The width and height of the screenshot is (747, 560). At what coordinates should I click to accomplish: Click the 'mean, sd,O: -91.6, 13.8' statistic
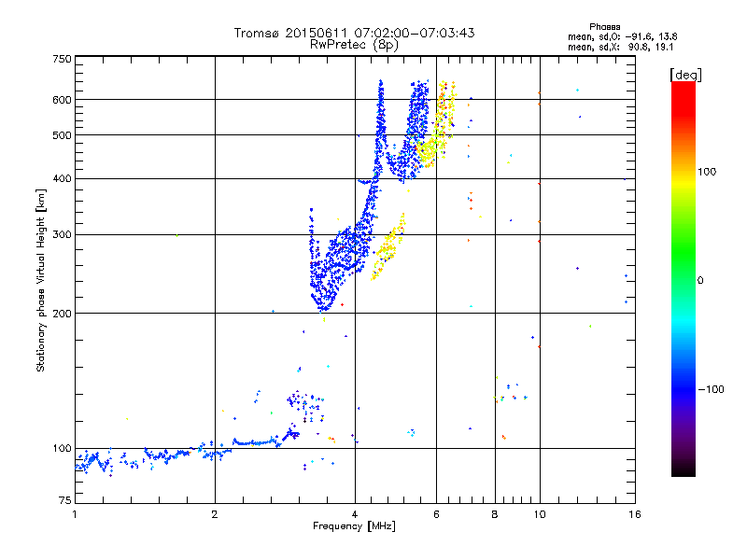point(622,36)
